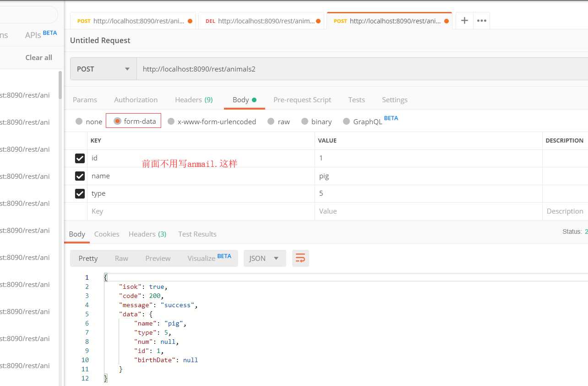Click the "message": "success" response line
This screenshot has width=588, height=386.
pyautogui.click(x=158, y=305)
